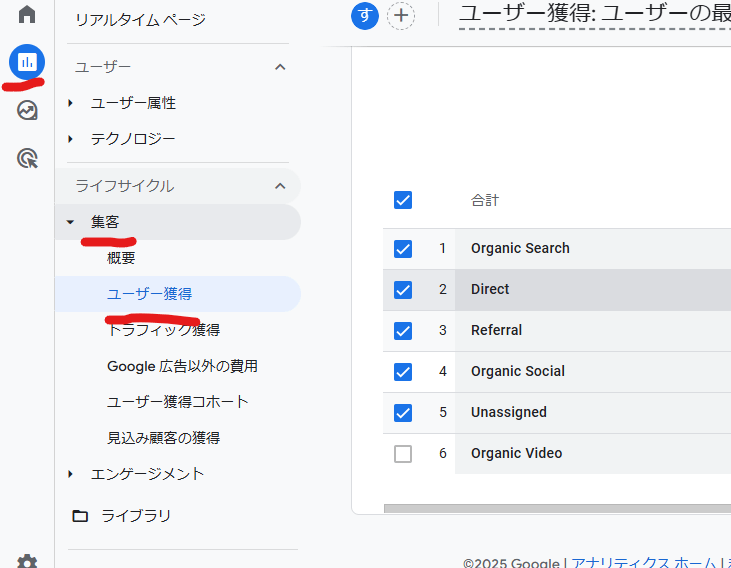The image size is (731, 568).
Task: Collapse the ライフサイクル section chevron
Action: click(280, 186)
